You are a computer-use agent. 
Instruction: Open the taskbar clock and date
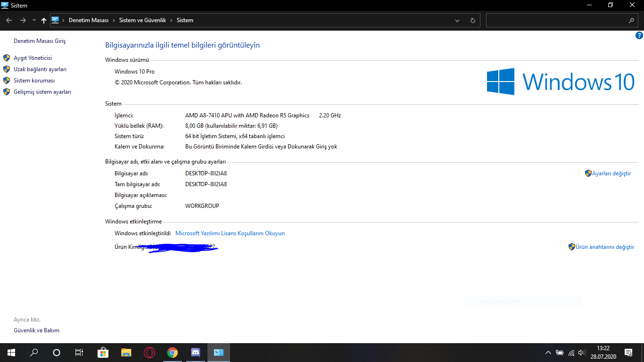[x=603, y=352]
